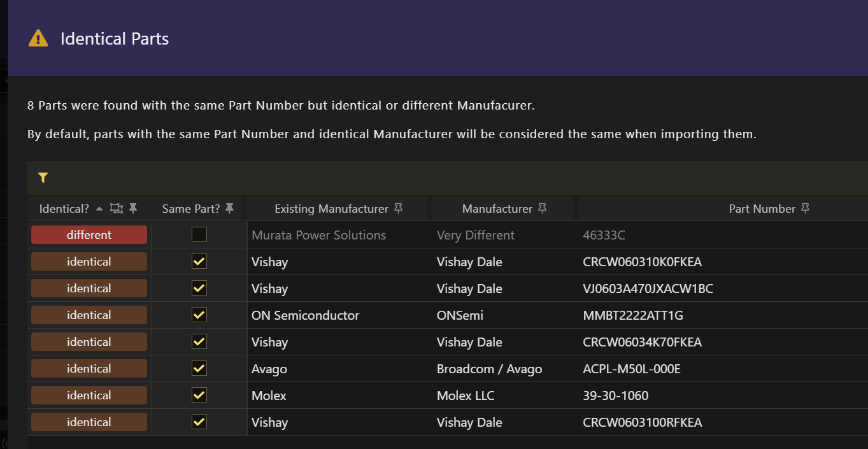The width and height of the screenshot is (868, 449).
Task: Click the red 'different' badge
Action: [89, 235]
